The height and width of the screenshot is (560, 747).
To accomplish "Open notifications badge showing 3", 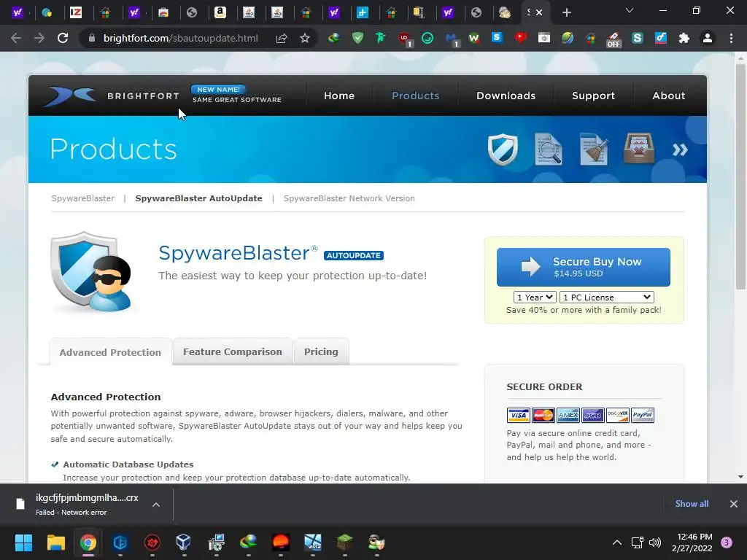I will click(x=727, y=542).
